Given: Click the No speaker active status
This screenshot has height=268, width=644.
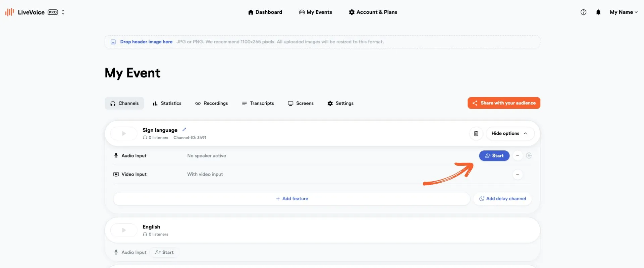Looking at the screenshot, I should pos(207,156).
